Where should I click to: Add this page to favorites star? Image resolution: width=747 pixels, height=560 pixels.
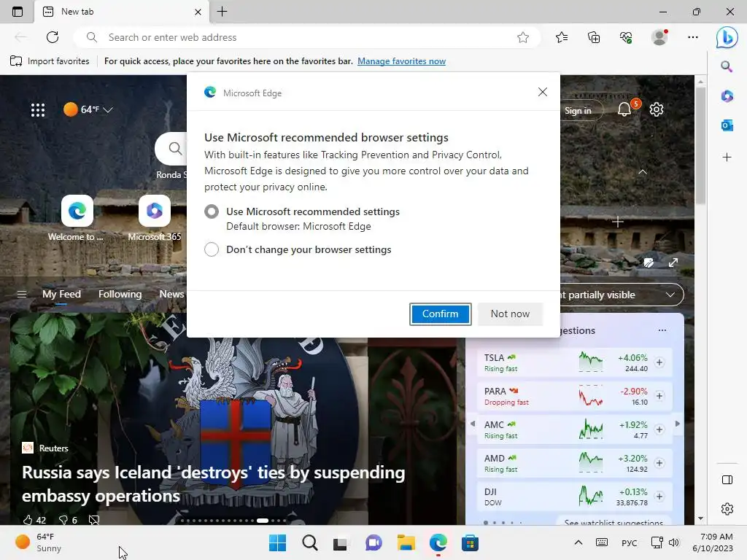522,37
